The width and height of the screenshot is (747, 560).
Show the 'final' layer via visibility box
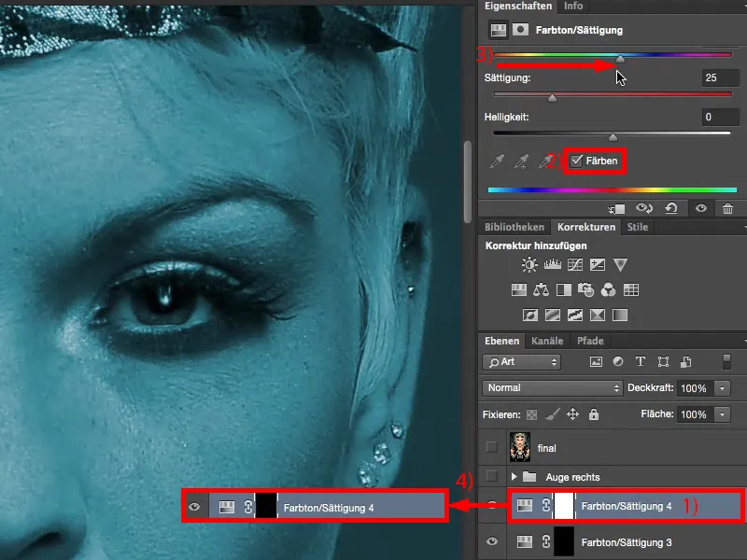(492, 447)
